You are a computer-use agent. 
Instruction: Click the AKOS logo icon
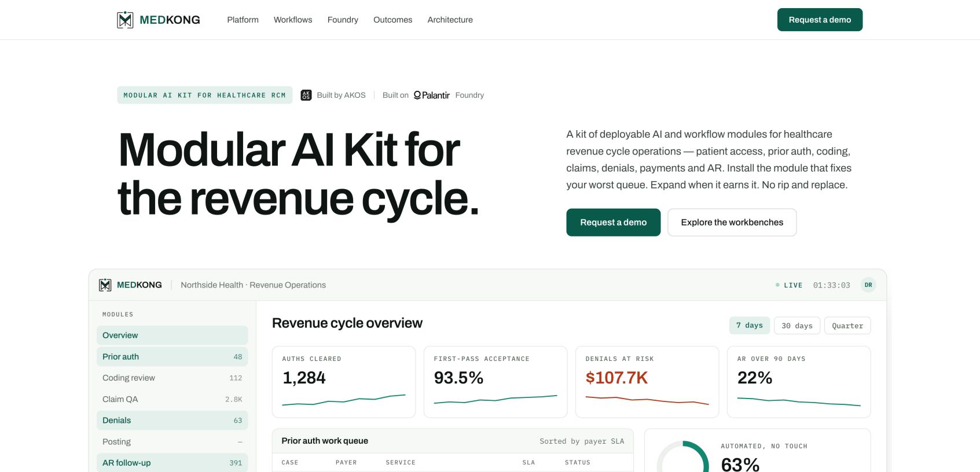(x=306, y=95)
